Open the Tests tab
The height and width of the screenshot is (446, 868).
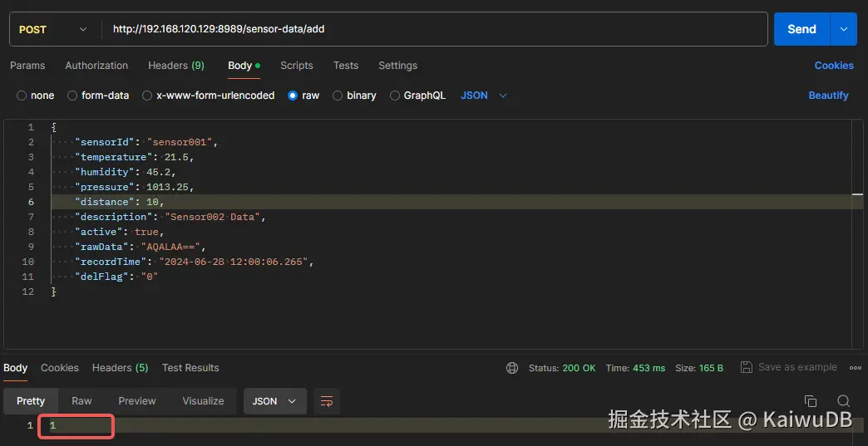(x=346, y=66)
